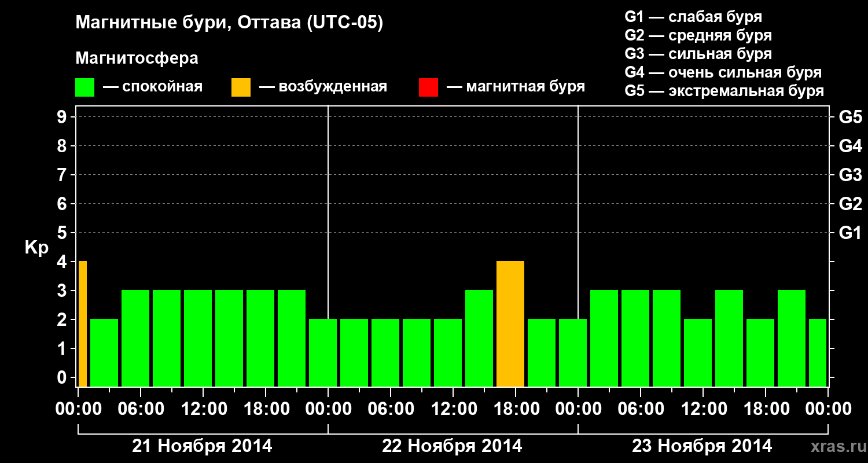This screenshot has width=868, height=463.
Task: Click the '— возбужденная' legend label
Action: (x=323, y=87)
